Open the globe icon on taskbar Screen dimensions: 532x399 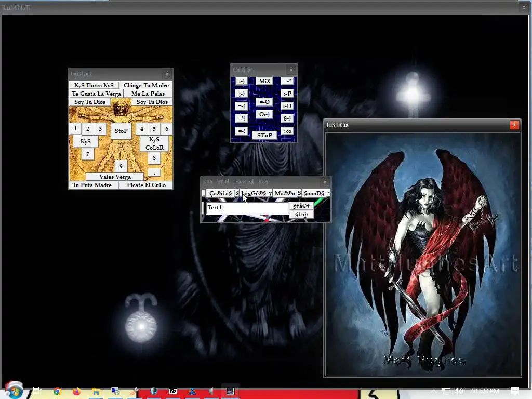point(154,391)
